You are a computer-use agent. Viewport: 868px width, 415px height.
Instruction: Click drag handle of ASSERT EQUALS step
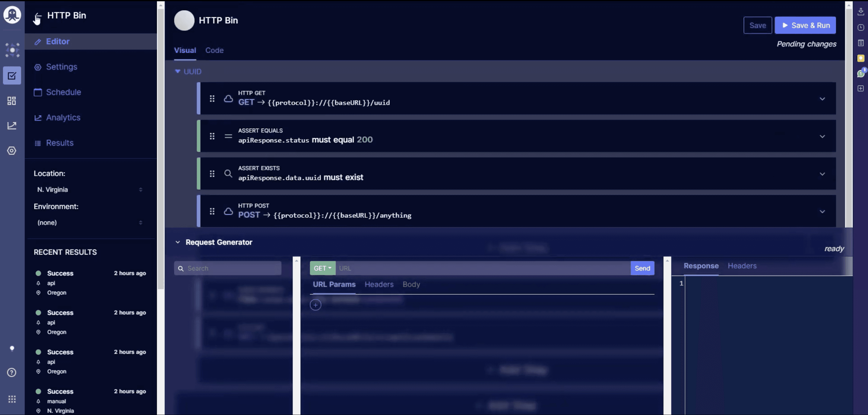point(212,136)
